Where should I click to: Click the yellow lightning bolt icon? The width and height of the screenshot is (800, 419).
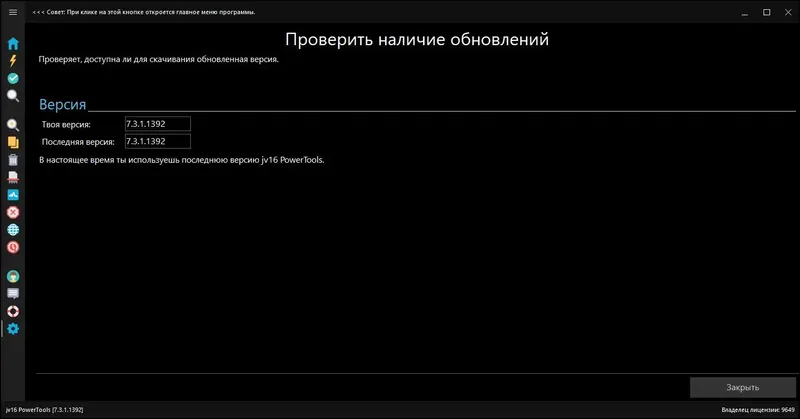click(x=13, y=61)
